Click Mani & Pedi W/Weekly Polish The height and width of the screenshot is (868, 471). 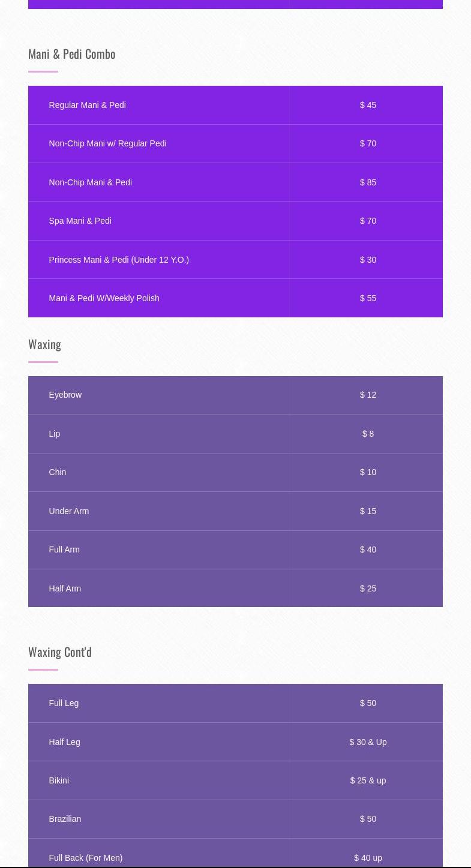click(x=104, y=298)
